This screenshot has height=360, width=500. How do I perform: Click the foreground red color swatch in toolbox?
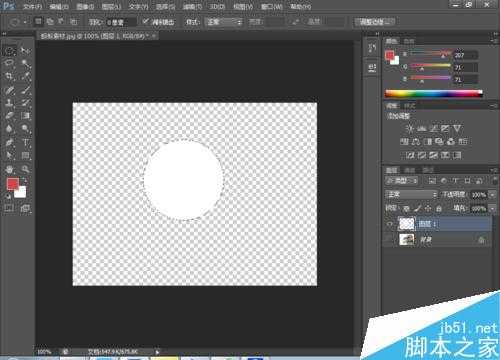[x=12, y=183]
